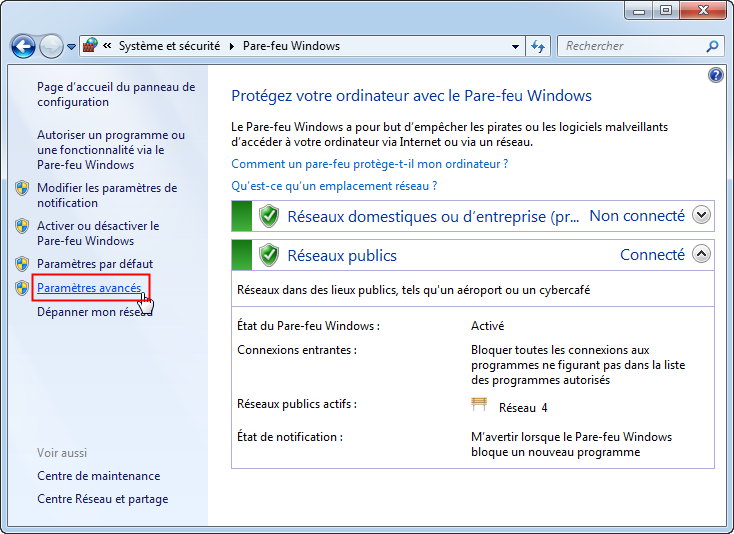Open the address bar history dropdown
Image resolution: width=734 pixels, height=534 pixels.
(x=515, y=46)
